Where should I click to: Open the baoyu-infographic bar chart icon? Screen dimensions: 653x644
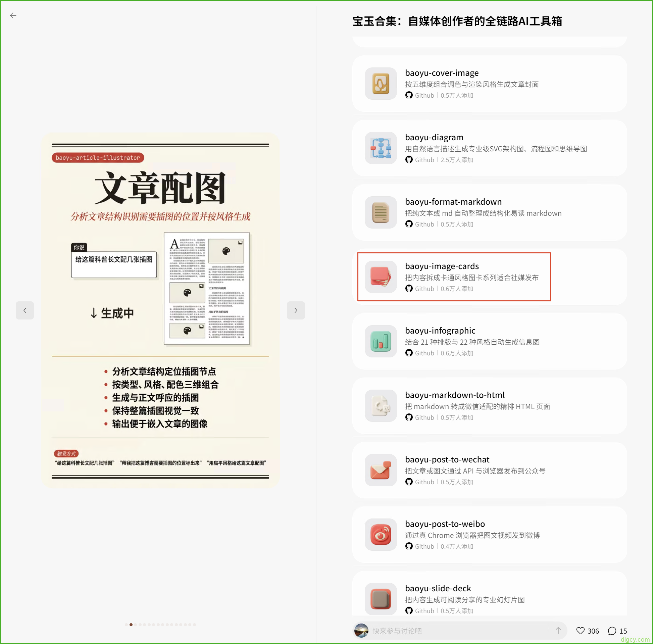pyautogui.click(x=381, y=341)
